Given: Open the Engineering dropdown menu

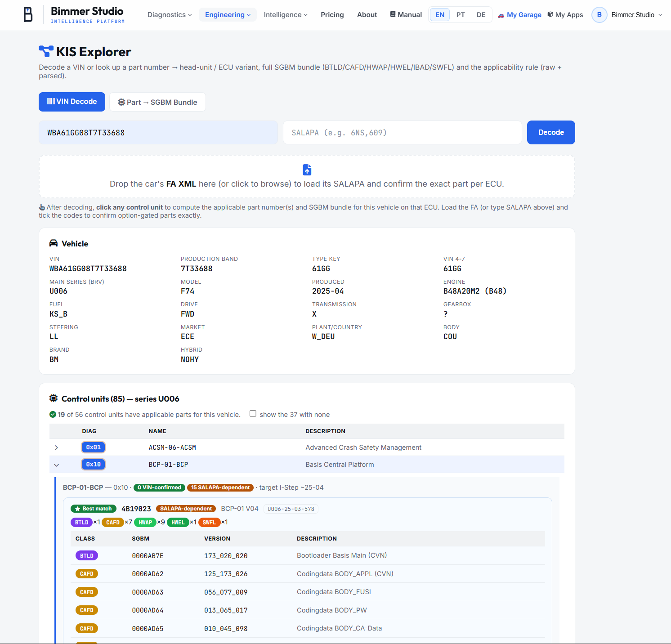Looking at the screenshot, I should [228, 15].
